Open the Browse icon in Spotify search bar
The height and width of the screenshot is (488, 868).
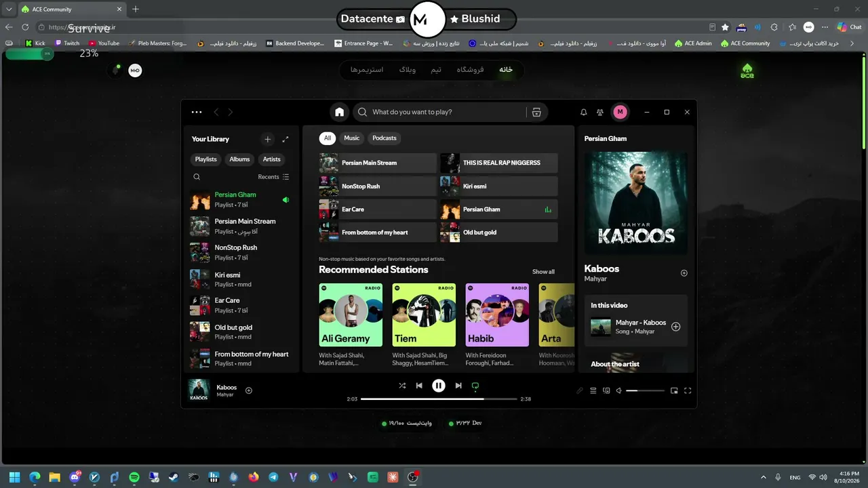pos(536,113)
